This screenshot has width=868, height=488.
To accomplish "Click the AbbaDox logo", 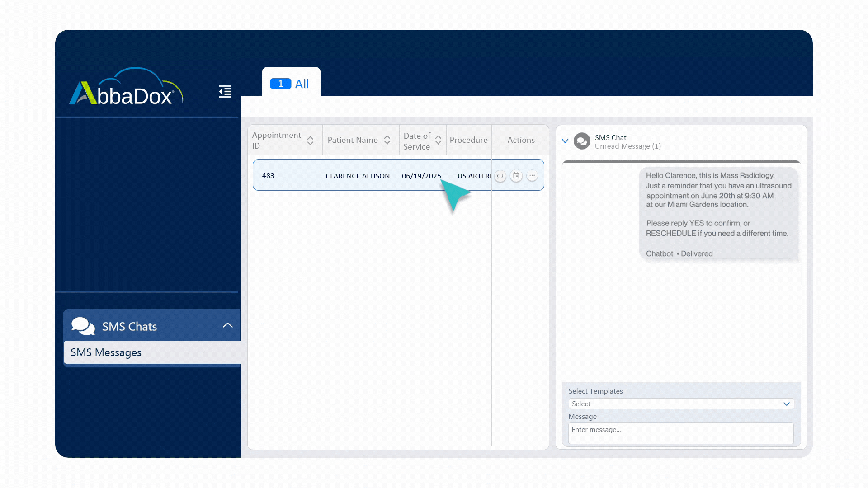I will tap(126, 86).
